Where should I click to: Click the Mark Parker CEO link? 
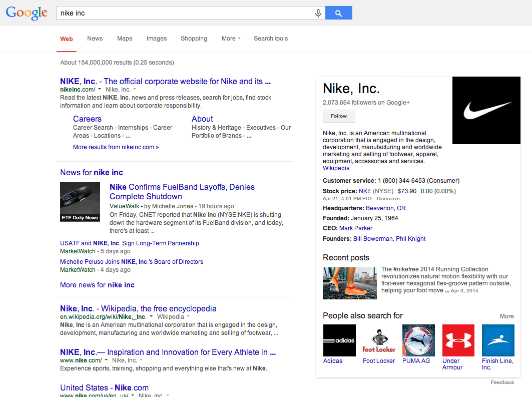point(356,228)
